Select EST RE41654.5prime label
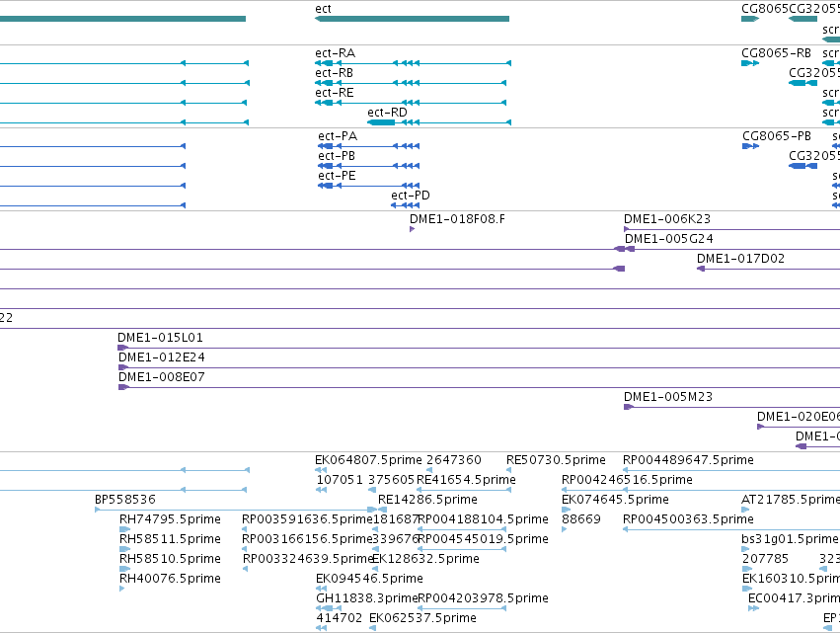 pyautogui.click(x=466, y=480)
